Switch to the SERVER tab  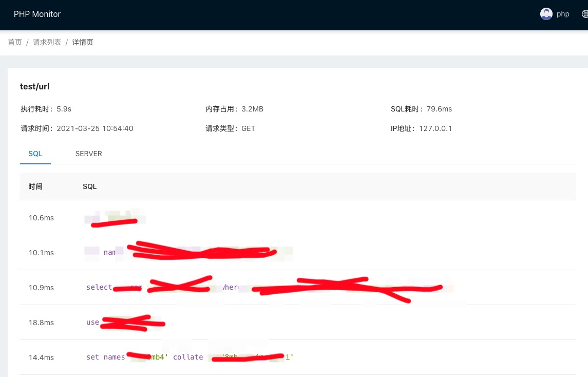(88, 154)
